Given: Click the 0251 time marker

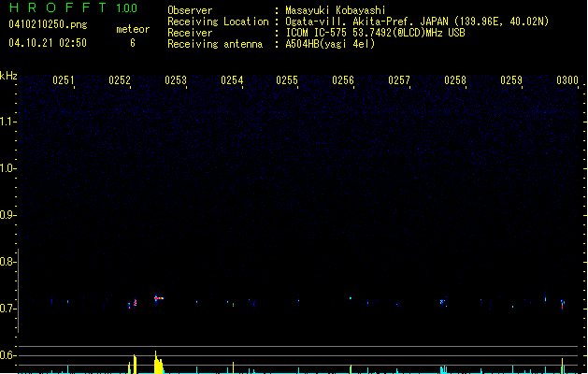Looking at the screenshot, I should pyautogui.click(x=64, y=80).
